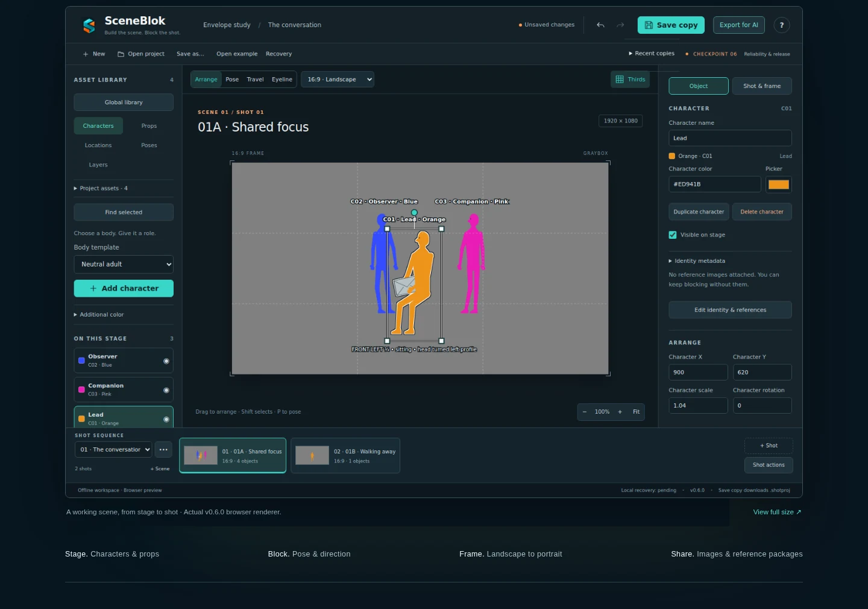
Task: Click the Fit zoom button
Action: [x=636, y=412]
